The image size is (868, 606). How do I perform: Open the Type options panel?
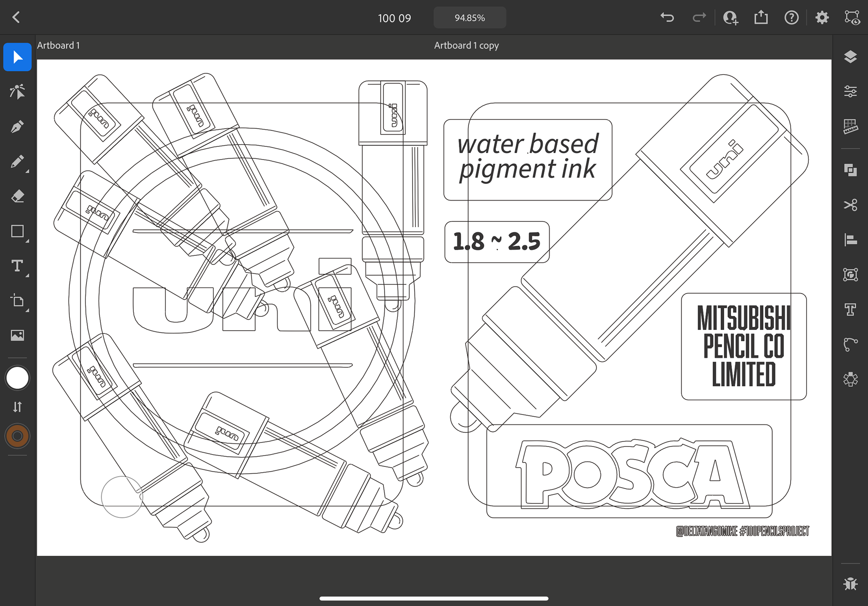pyautogui.click(x=850, y=310)
